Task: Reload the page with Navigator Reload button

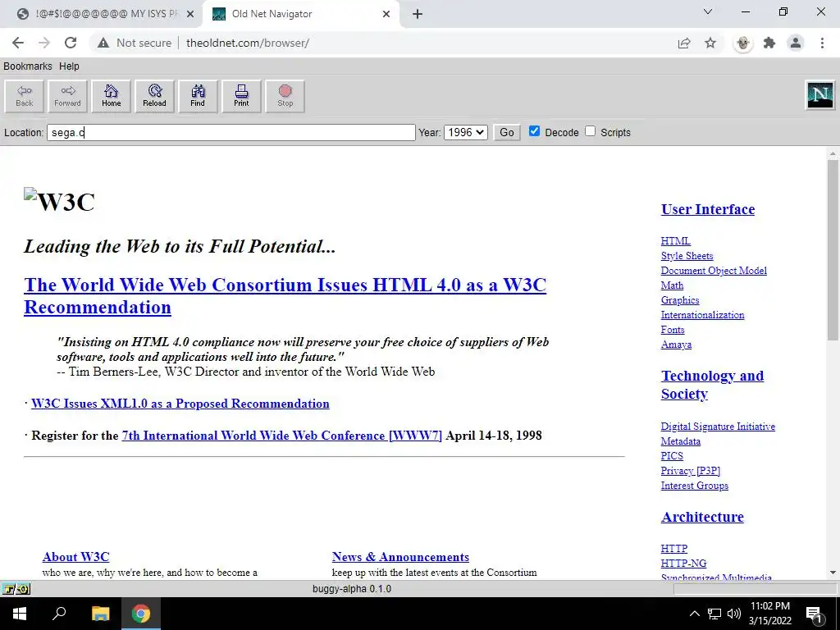Action: [x=154, y=97]
